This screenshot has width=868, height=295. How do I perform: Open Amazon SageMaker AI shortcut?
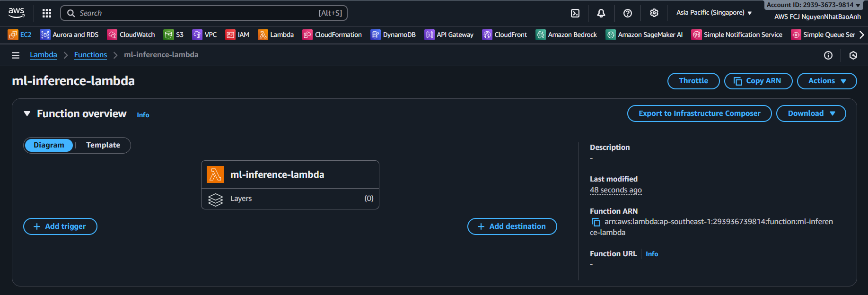(x=644, y=35)
